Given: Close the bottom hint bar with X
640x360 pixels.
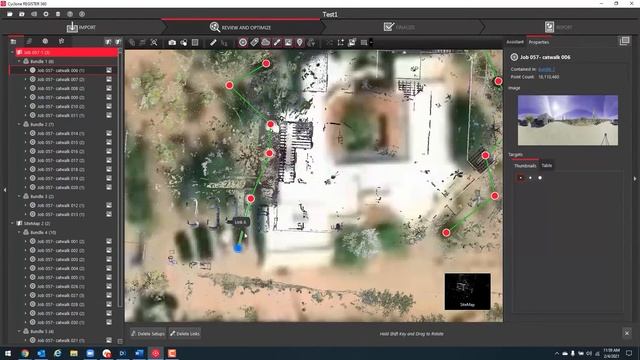Looking at the screenshot, I should [627, 333].
